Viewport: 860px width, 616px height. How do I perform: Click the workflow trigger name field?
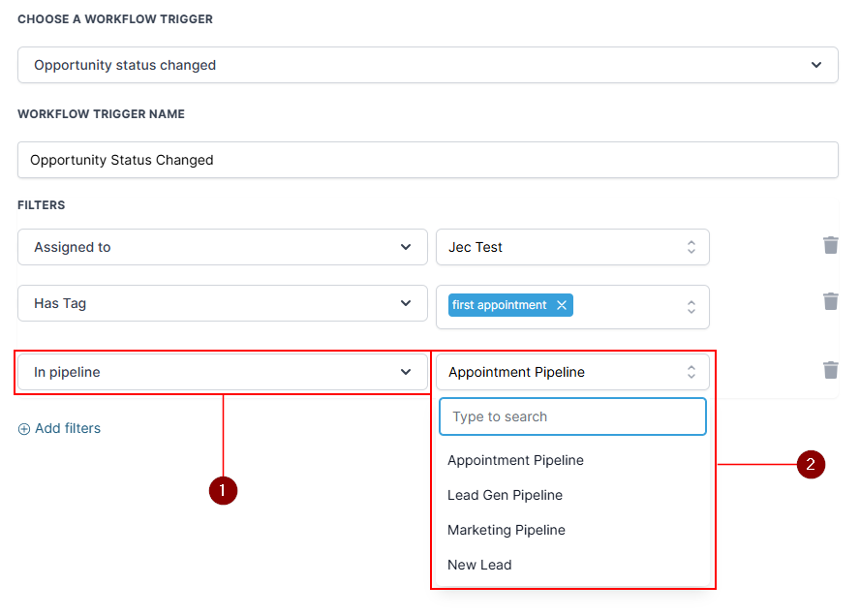[x=427, y=160]
